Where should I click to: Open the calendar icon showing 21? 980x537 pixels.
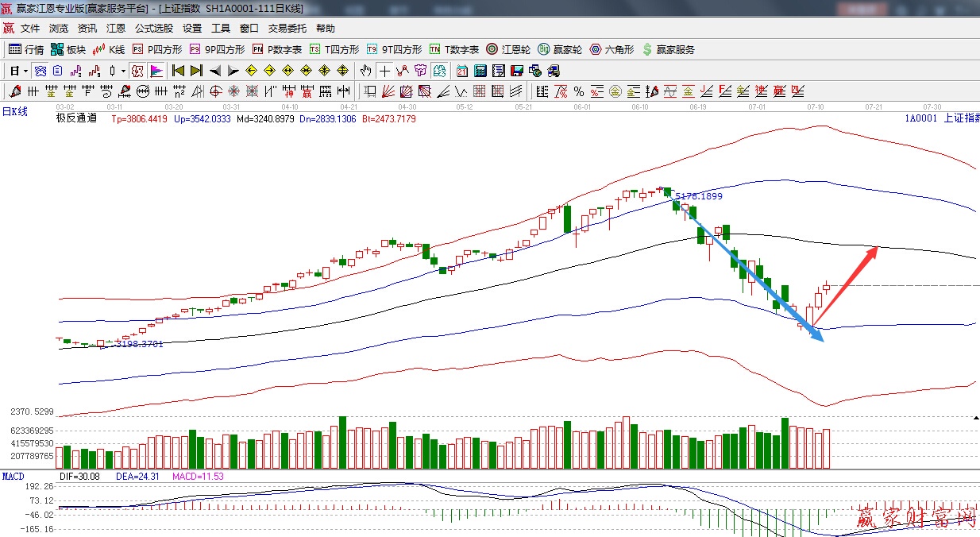pyautogui.click(x=461, y=71)
